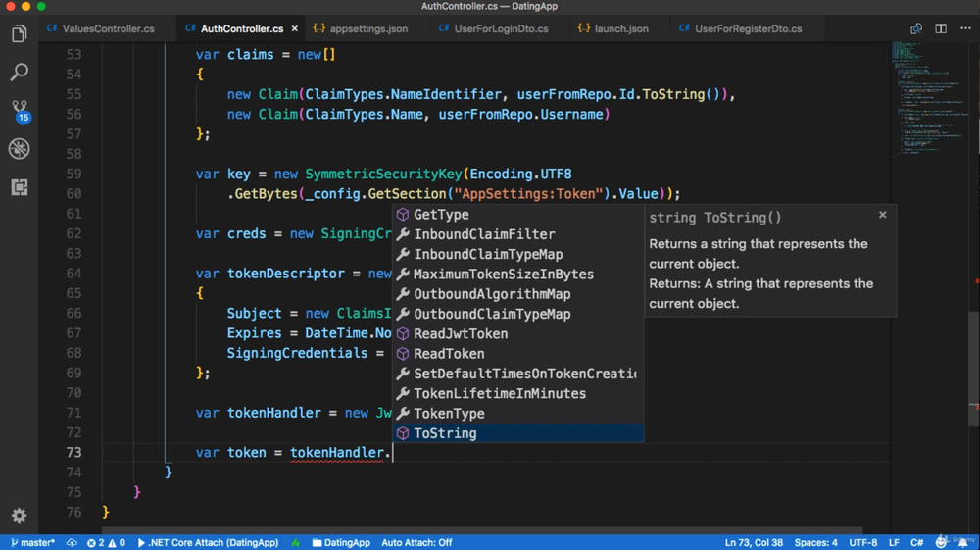Choose the ReadToken method suggestion

pyautogui.click(x=517, y=354)
